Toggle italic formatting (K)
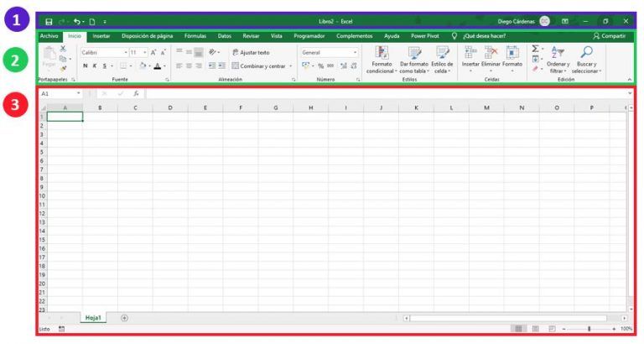Viewport: 644px width, 344px height. (95, 66)
